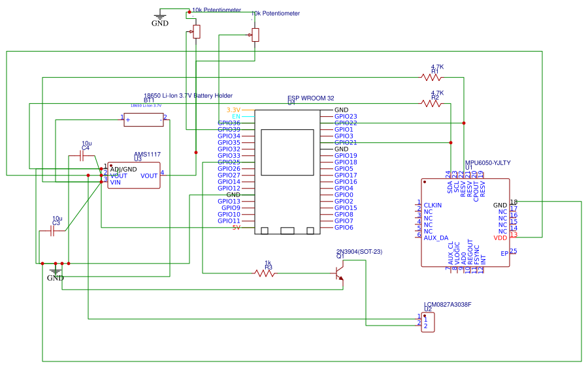Select the U2 LCM0827A3038F connector body
This screenshot has width=588, height=368.
point(428,323)
